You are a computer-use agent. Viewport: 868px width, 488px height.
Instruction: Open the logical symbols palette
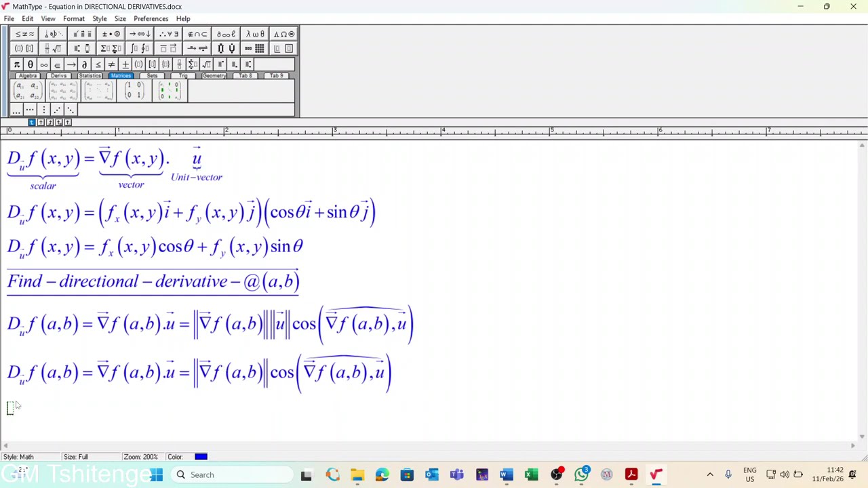pyautogui.click(x=169, y=34)
